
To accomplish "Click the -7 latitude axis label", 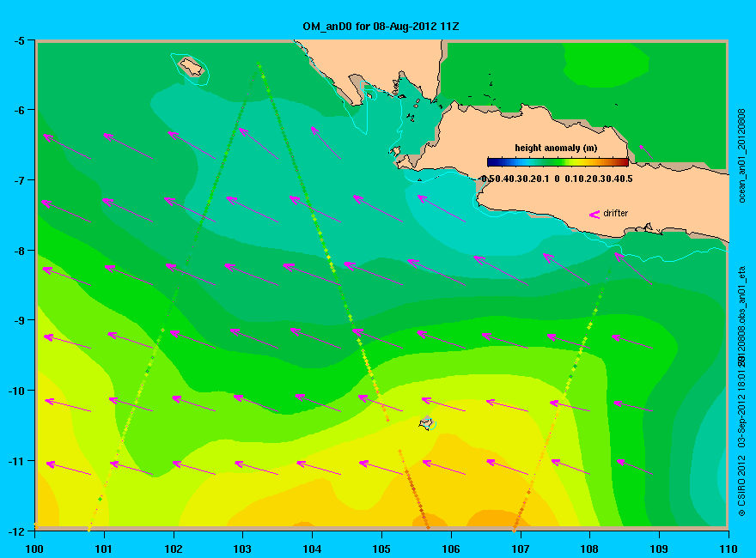I will 19,180.
